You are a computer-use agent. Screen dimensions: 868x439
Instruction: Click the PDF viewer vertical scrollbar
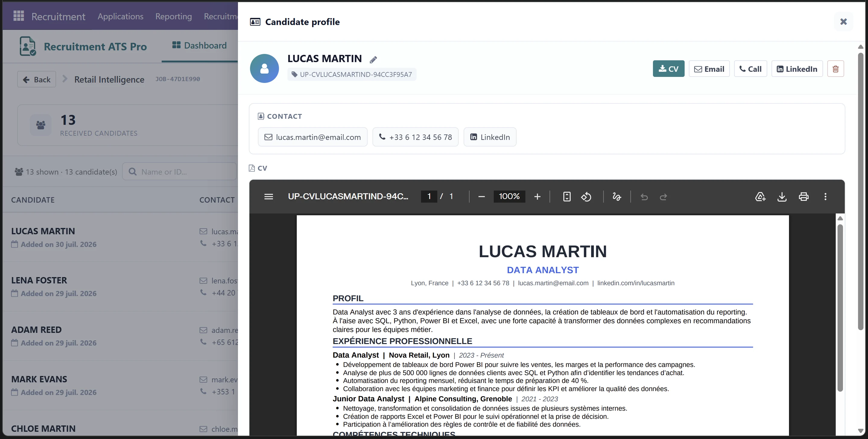click(840, 308)
